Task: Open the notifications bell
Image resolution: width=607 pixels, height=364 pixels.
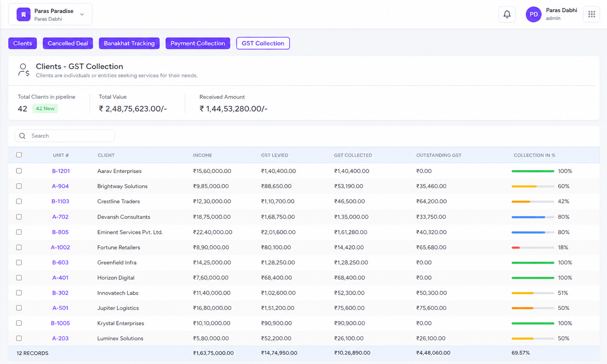Action: (x=507, y=14)
